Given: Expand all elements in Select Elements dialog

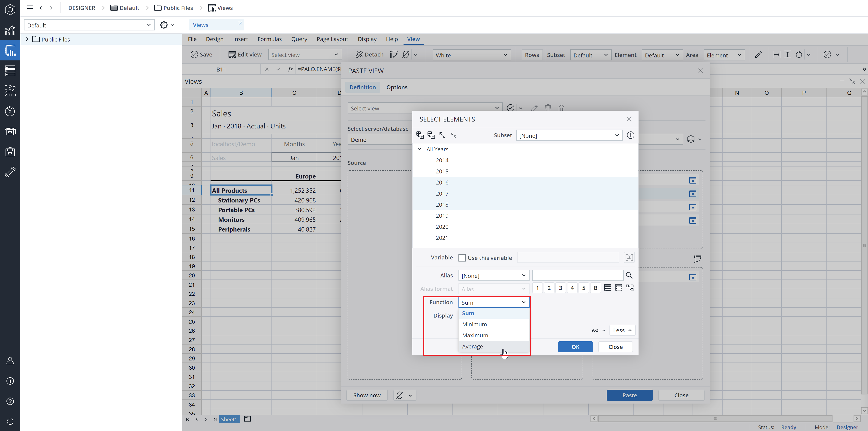Looking at the screenshot, I should [x=442, y=135].
